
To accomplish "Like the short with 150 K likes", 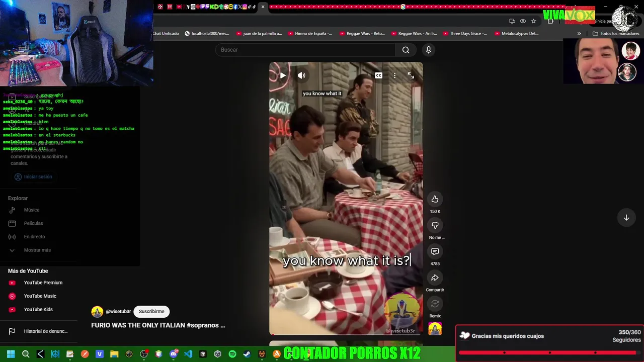I will coord(435,199).
